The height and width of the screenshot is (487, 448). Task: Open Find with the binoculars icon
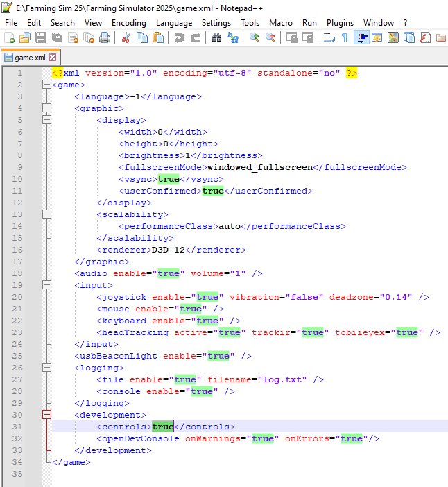point(216,37)
